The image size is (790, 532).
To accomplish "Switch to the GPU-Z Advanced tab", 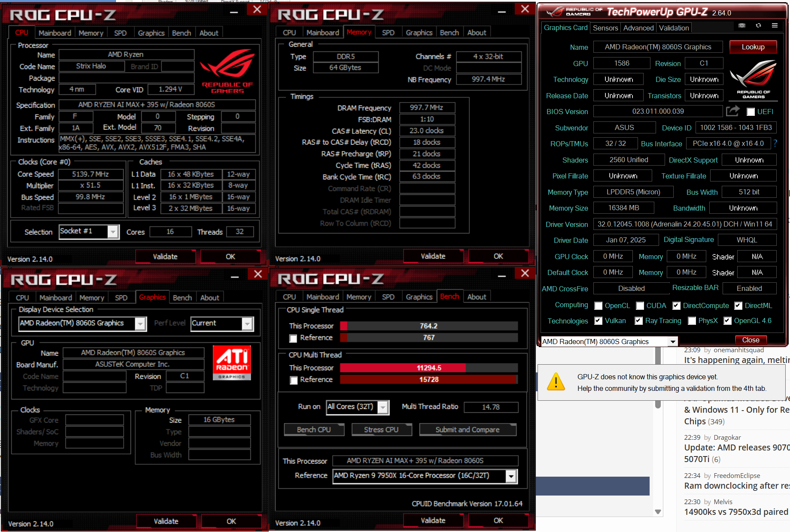I will click(638, 28).
